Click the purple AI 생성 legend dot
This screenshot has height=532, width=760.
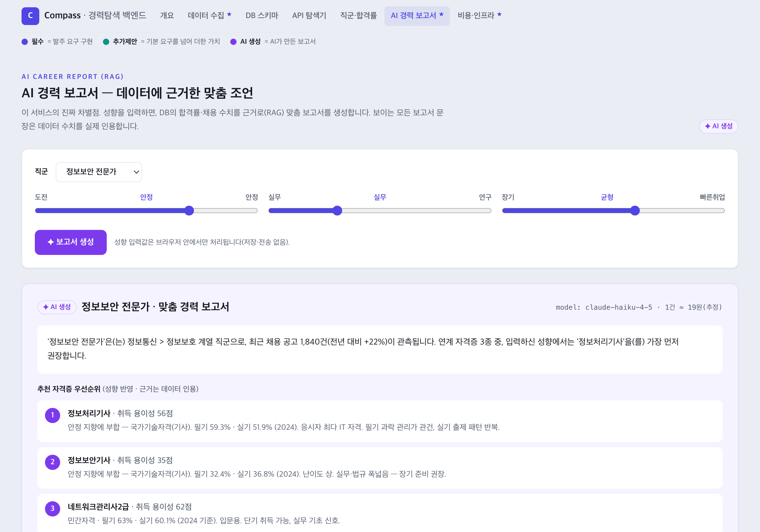click(x=233, y=42)
